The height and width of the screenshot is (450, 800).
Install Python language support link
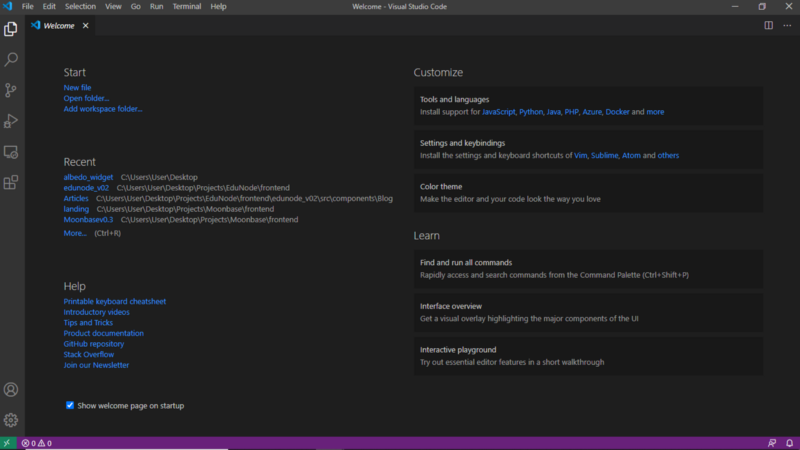tap(531, 112)
